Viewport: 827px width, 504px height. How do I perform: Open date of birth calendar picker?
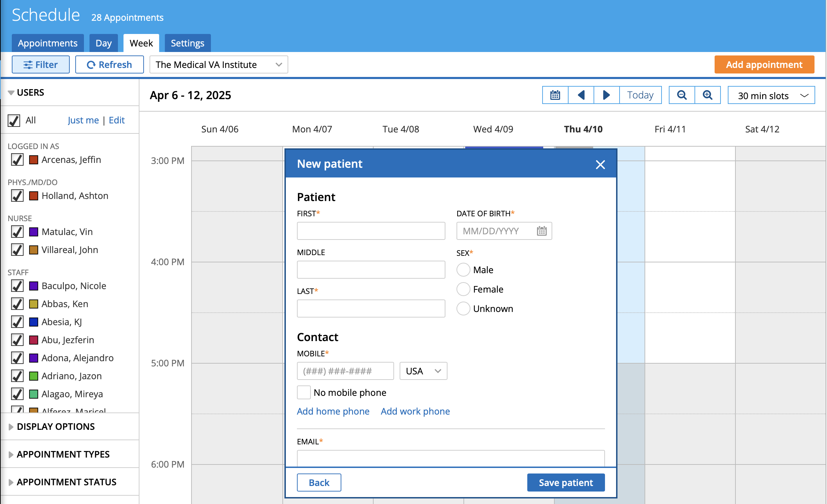[x=542, y=231]
